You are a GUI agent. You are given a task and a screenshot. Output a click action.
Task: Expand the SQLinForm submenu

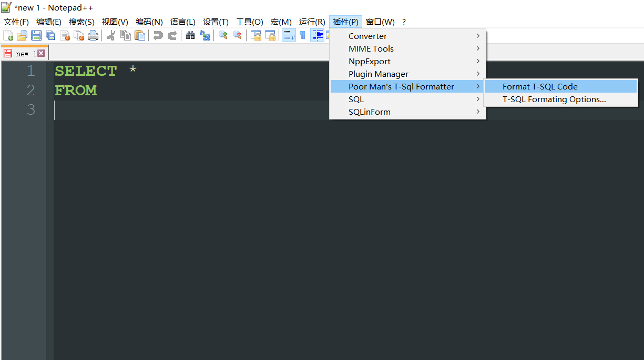(407, 112)
